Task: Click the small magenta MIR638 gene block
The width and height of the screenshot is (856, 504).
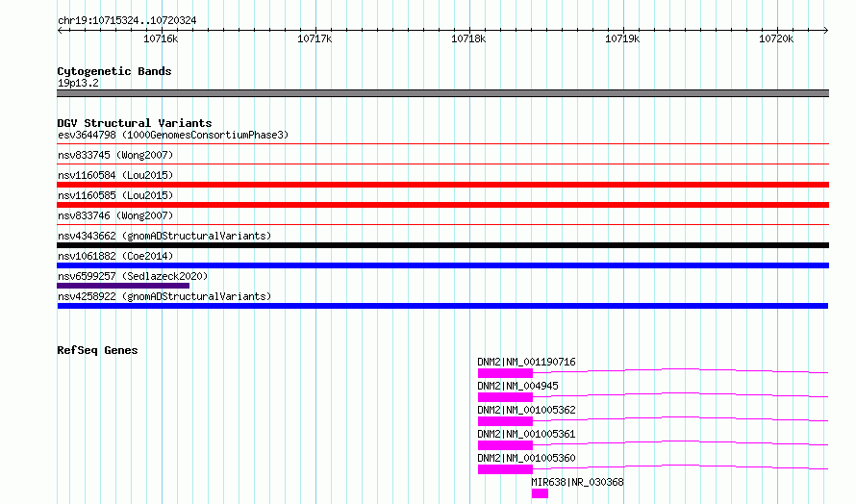Action: coord(540,493)
